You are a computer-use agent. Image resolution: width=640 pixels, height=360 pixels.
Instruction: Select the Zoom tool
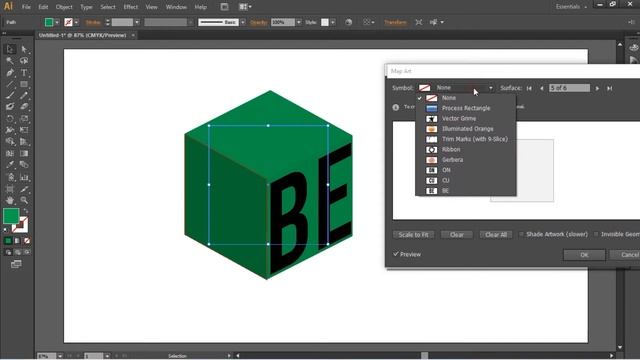pos(24,200)
